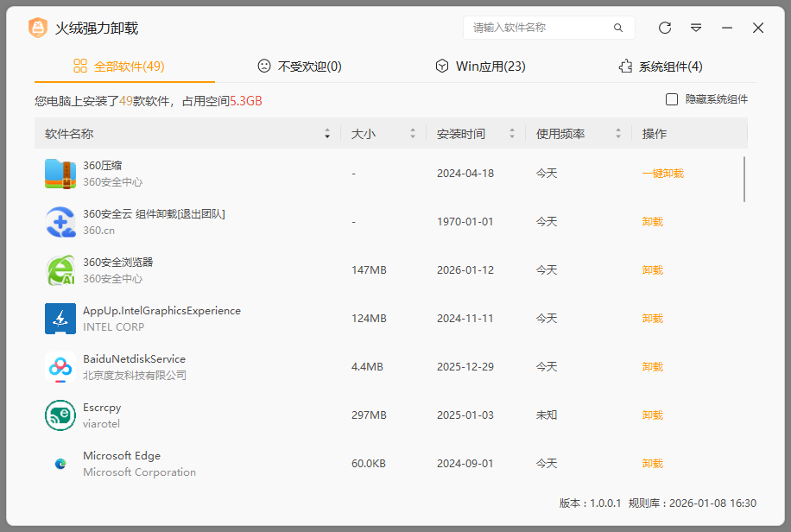791x532 pixels.
Task: Select the 360安全云 组件卸载[退出团队] name
Action: tap(154, 214)
